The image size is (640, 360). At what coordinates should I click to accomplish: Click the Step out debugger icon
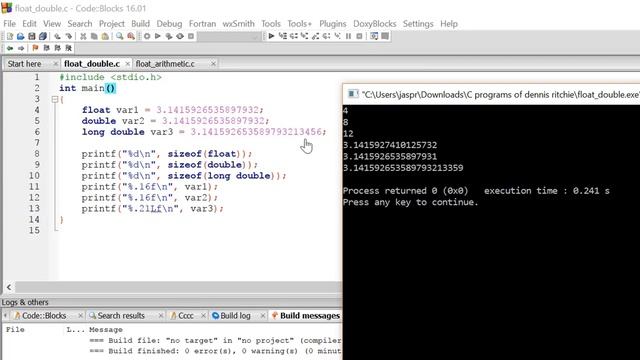pyautogui.click(x=316, y=36)
